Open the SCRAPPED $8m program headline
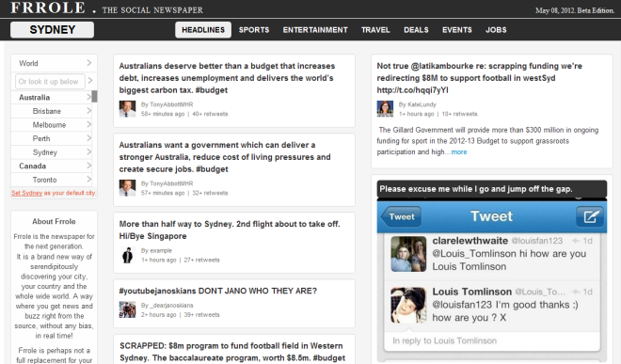 coord(232,352)
